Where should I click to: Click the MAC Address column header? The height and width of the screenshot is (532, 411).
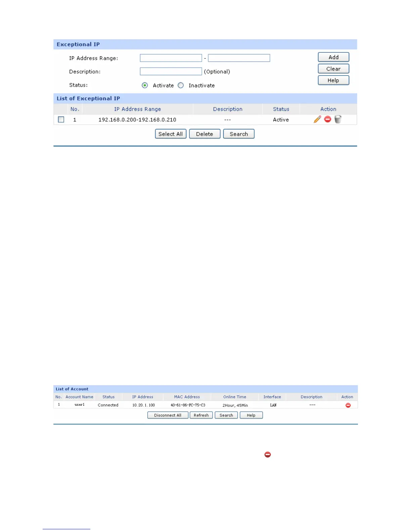coord(187,397)
